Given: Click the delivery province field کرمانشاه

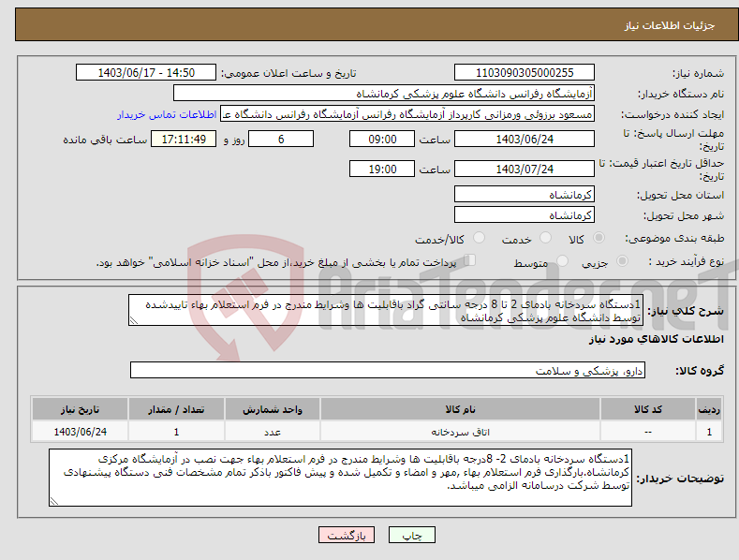Looking at the screenshot, I should [525, 194].
